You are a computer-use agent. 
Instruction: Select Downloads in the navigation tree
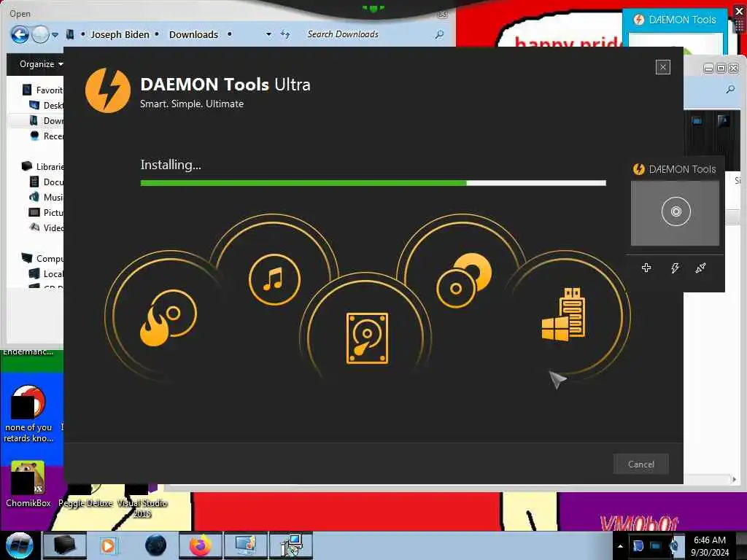click(x=46, y=120)
